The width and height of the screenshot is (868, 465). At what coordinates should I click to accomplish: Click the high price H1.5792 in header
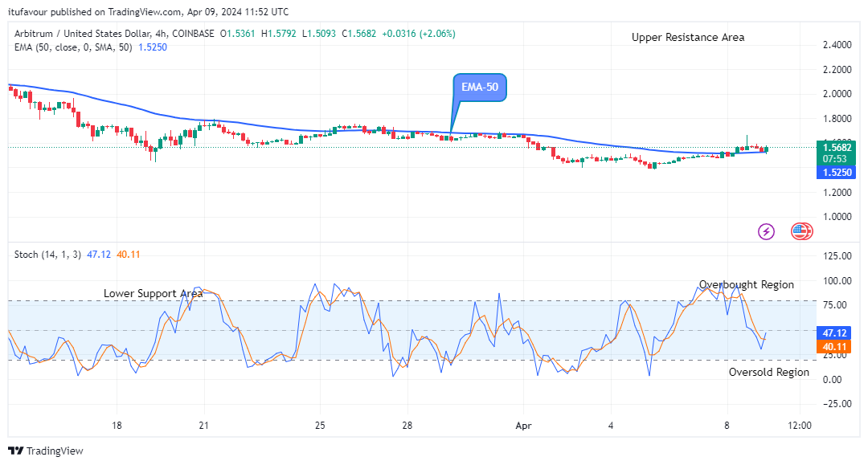[x=279, y=34]
